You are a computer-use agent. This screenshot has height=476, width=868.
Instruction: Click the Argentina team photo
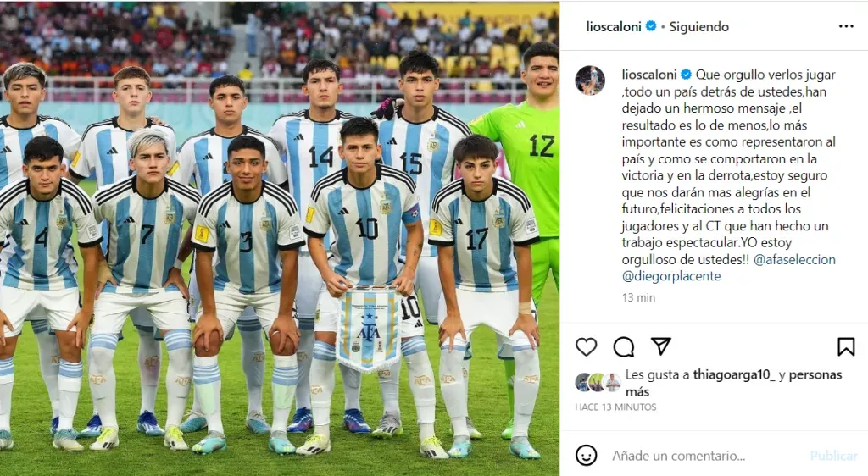tap(280, 238)
